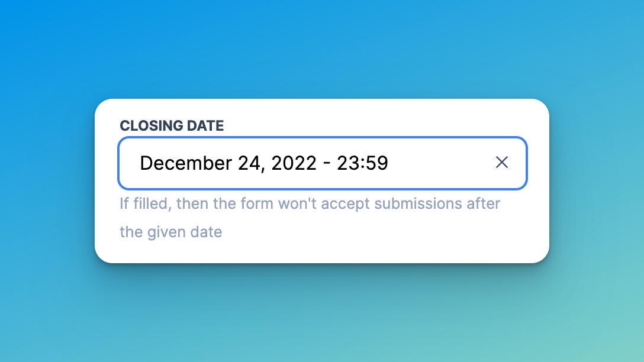Click empty space between time and X icon
Viewport: 644px width, 362px height.
click(x=441, y=163)
